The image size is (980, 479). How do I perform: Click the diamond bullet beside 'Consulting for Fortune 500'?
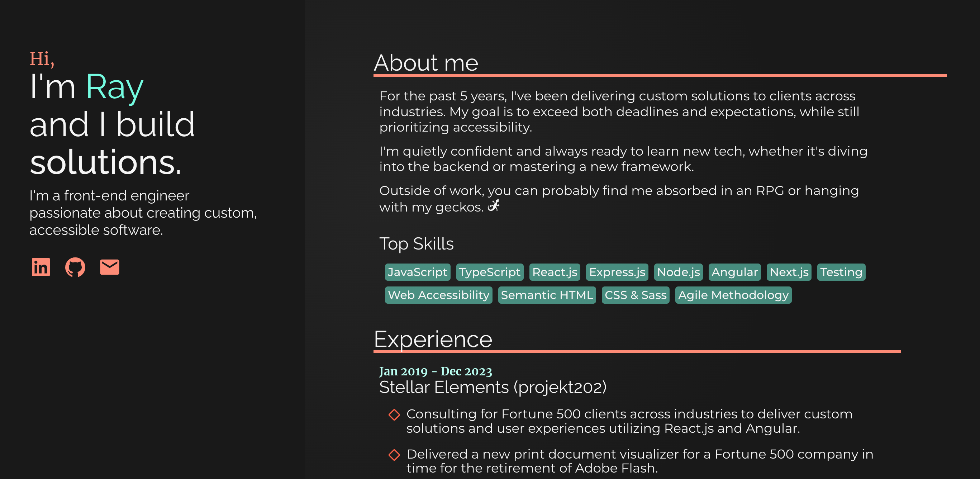coord(394,415)
